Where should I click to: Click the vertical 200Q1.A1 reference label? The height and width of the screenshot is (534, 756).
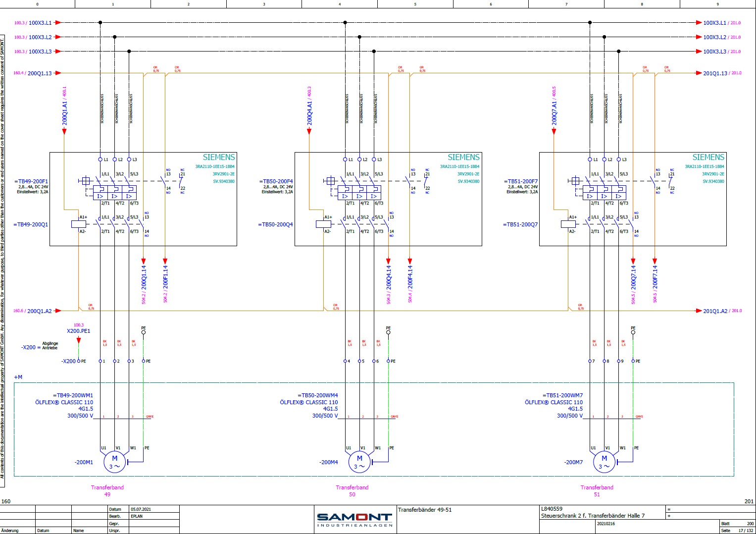pos(64,106)
